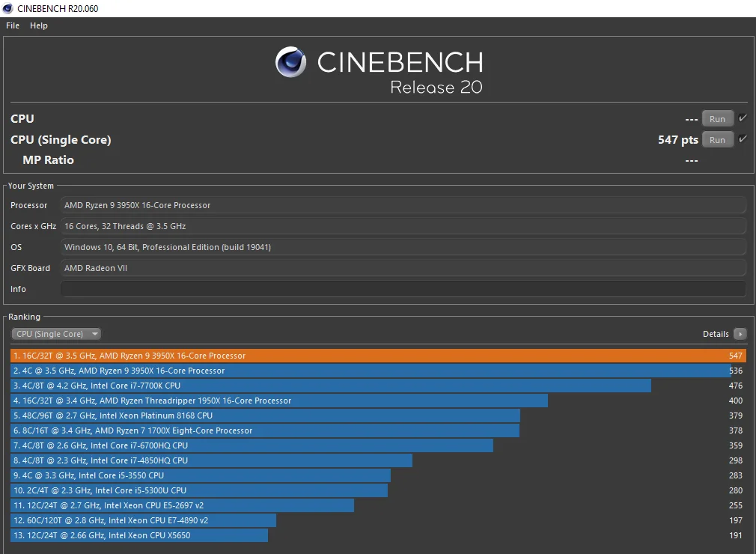Screen dimensions: 756x554
Task: Select the Xeon E5-2697 v2 ranking row
Action: point(378,505)
